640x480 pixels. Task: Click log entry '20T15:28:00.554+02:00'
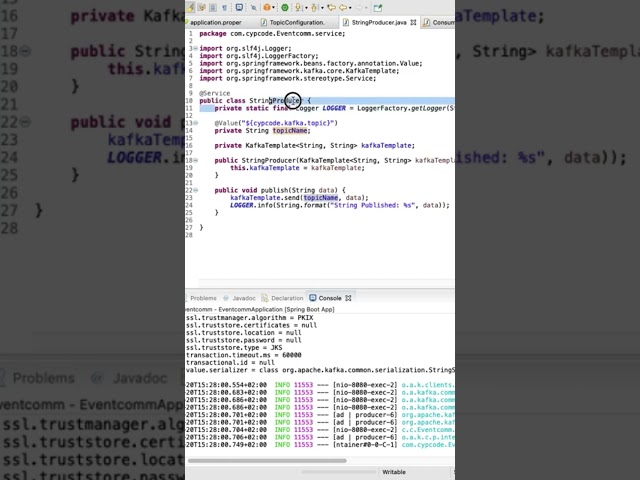tap(227, 385)
